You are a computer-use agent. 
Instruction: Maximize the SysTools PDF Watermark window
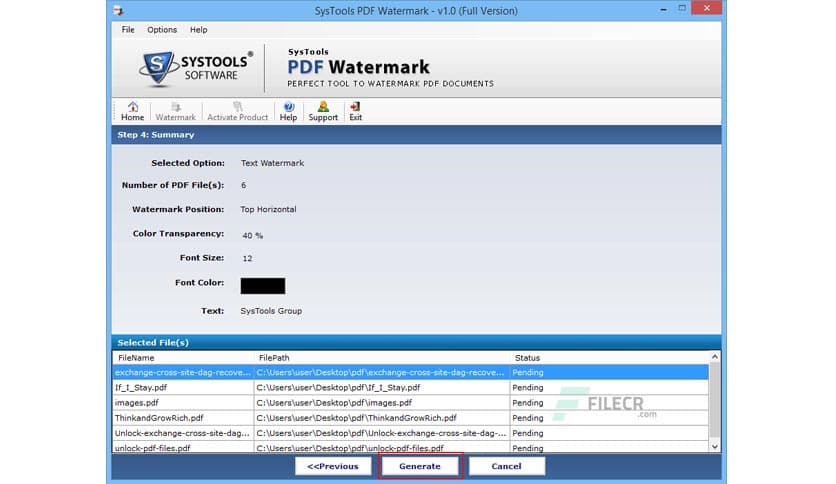(x=682, y=9)
